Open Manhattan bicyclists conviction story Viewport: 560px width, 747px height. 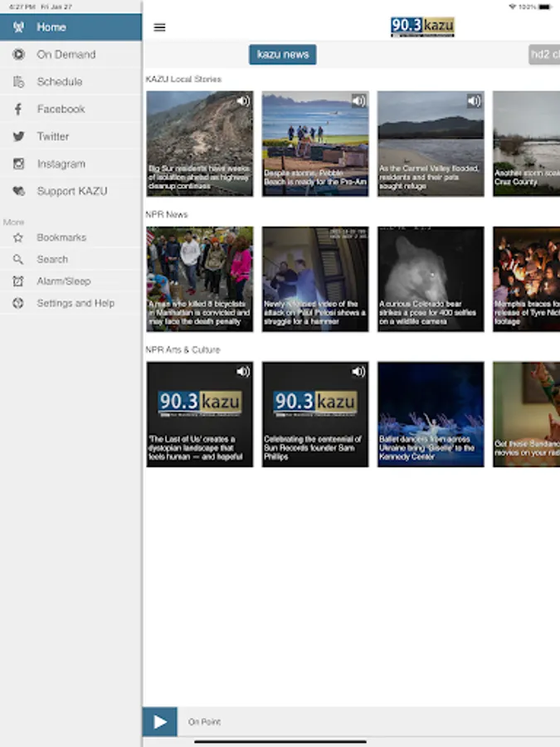click(x=200, y=279)
